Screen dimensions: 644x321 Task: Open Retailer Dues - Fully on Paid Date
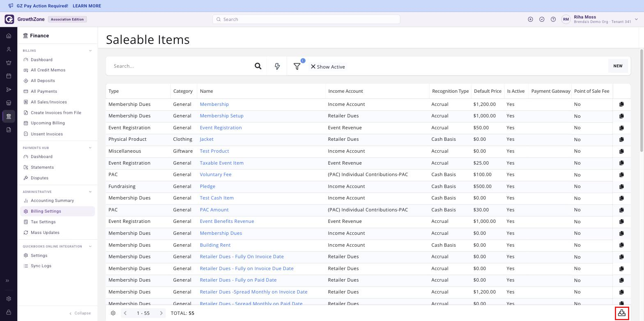(x=238, y=280)
